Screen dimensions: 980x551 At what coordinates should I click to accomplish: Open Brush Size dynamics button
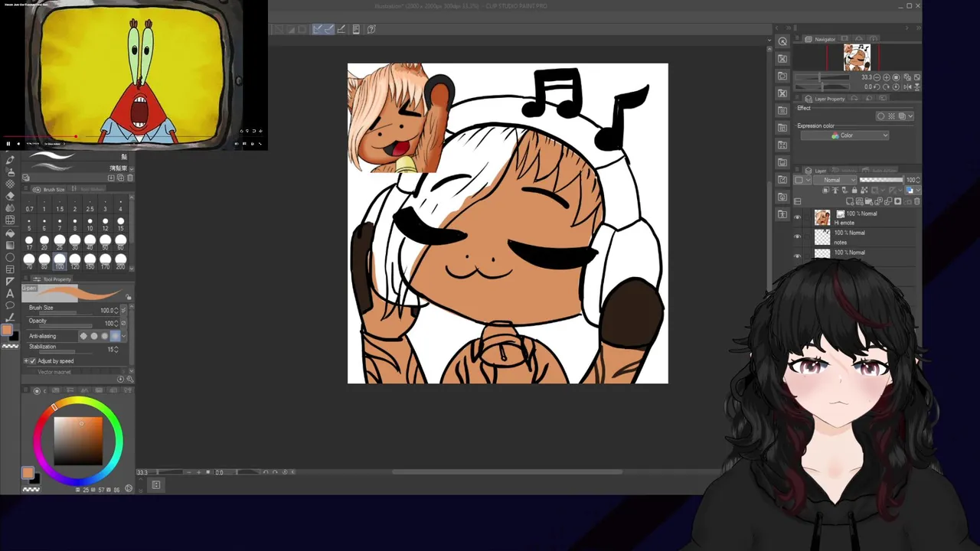(122, 310)
